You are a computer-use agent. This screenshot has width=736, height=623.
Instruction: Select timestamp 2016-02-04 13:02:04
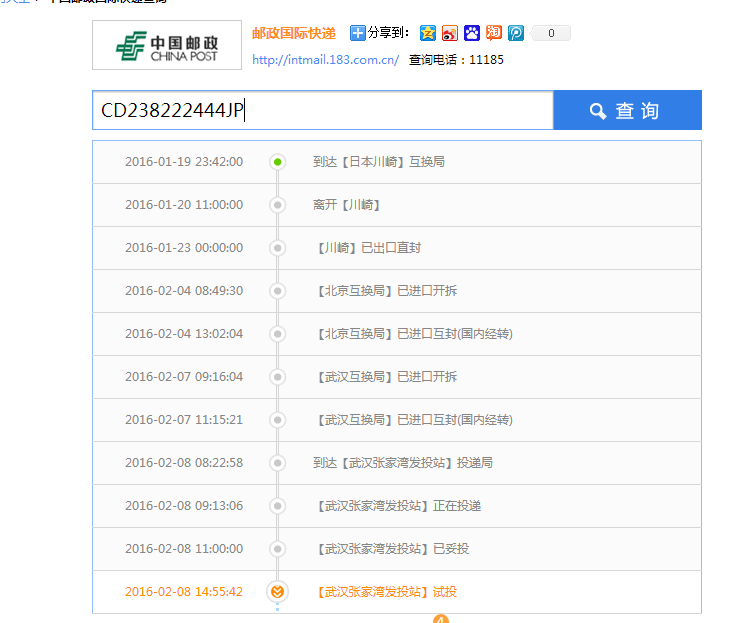184,334
